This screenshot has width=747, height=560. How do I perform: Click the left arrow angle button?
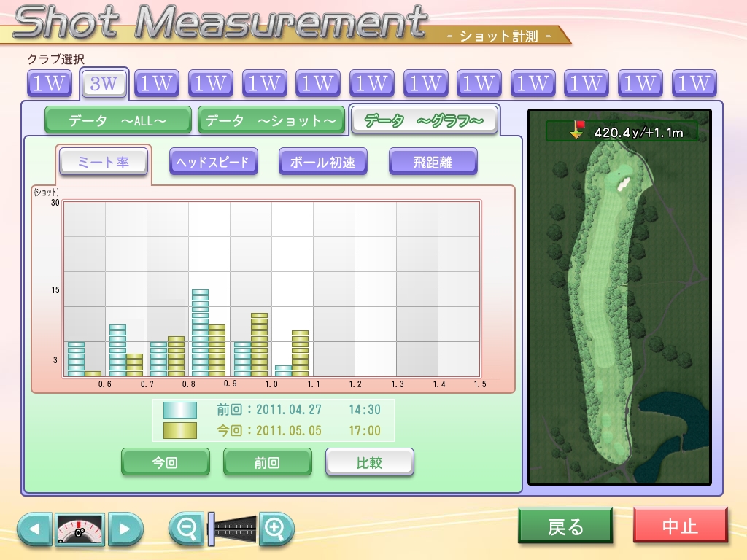pos(34,529)
